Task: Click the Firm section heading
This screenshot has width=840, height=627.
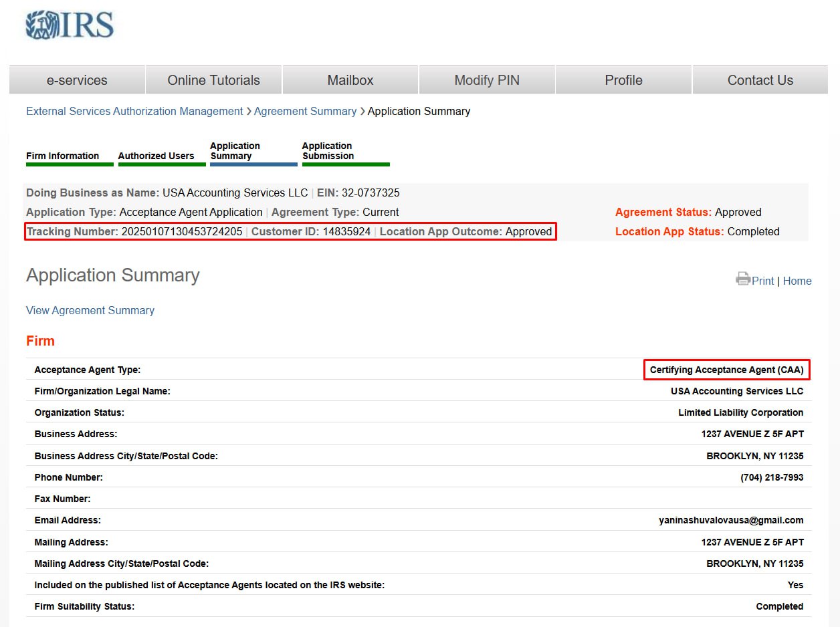Action: pyautogui.click(x=40, y=341)
